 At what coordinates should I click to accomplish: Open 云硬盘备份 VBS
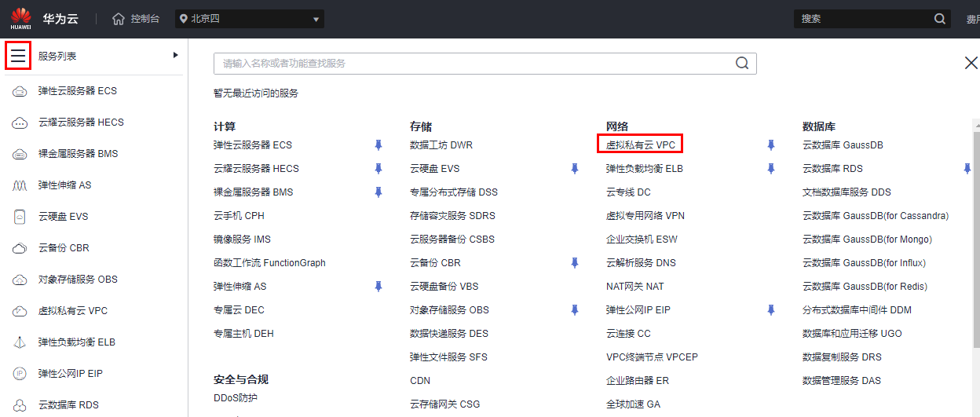point(444,287)
